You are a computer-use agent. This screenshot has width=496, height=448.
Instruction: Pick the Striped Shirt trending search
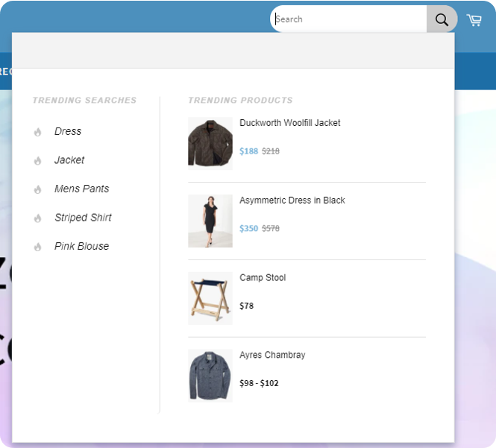point(83,218)
